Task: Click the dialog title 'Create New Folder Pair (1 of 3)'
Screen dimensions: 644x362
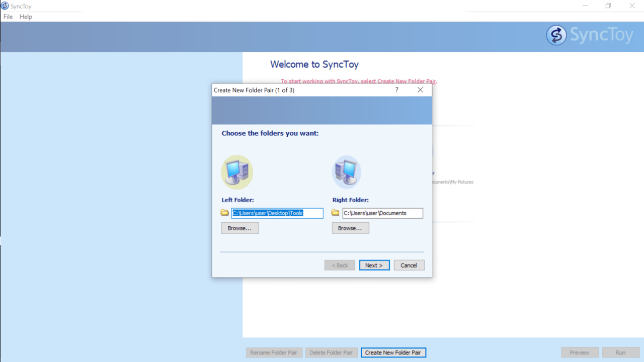Action: 254,90
